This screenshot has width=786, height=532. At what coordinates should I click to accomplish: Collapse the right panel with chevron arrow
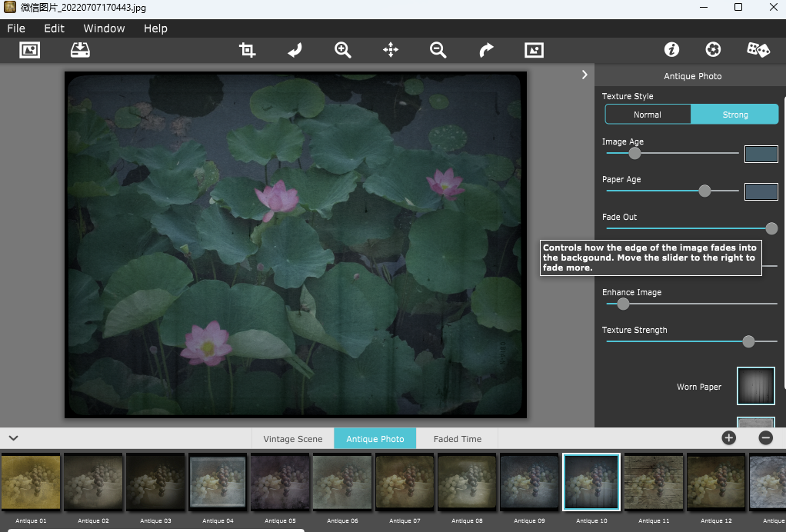pos(585,75)
